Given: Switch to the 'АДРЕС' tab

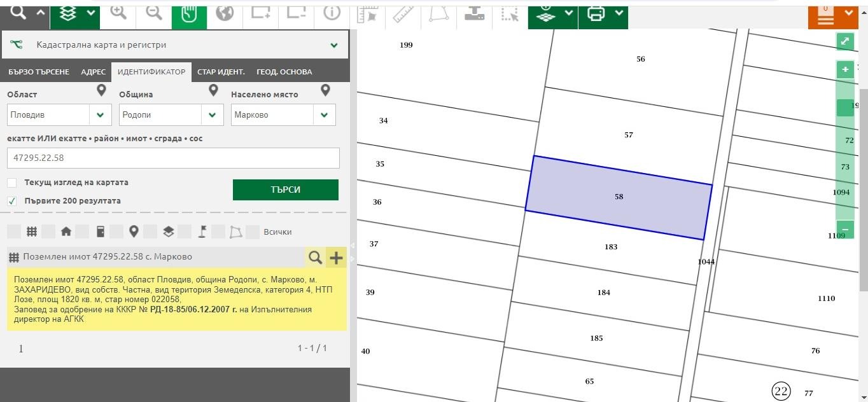Looking at the screenshot, I should pos(93,72).
